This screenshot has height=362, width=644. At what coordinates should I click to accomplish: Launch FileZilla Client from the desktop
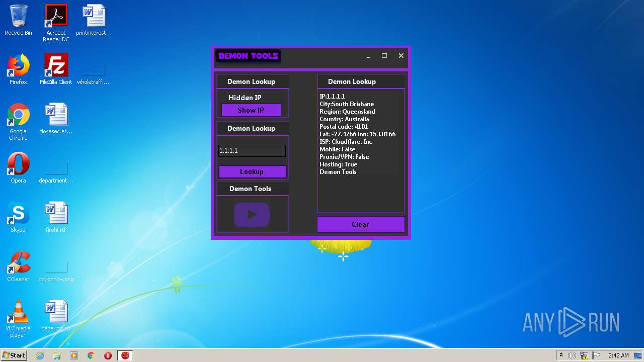[x=56, y=69]
